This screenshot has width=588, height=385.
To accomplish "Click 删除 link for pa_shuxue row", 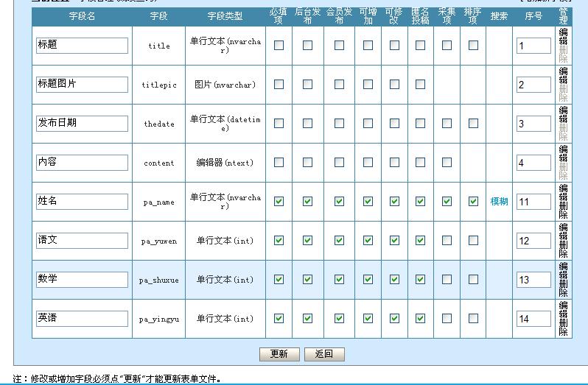I will coord(563,288).
